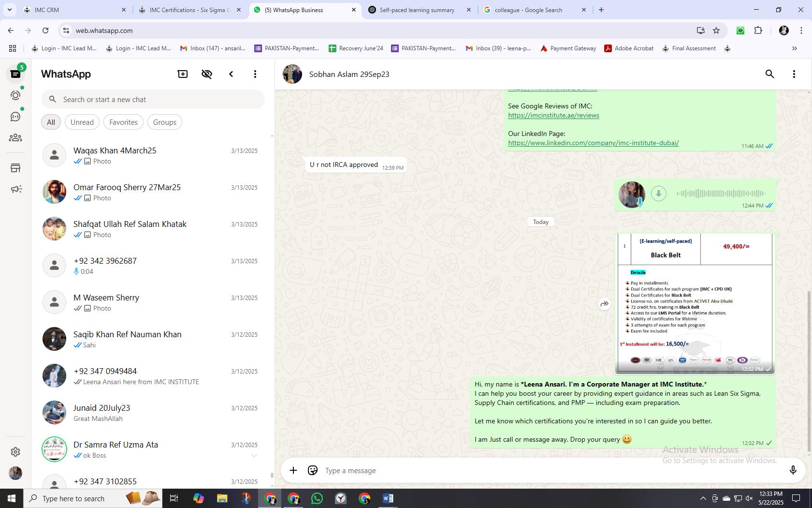Image resolution: width=812 pixels, height=508 pixels.
Task: Open emoji and sticker picker
Action: 313,470
